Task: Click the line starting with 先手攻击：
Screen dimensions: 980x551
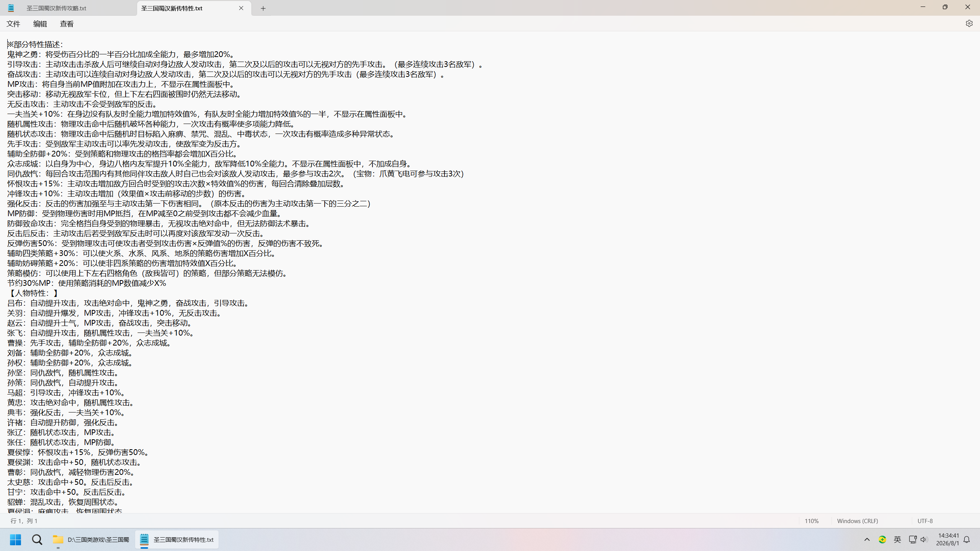Action: [125, 144]
